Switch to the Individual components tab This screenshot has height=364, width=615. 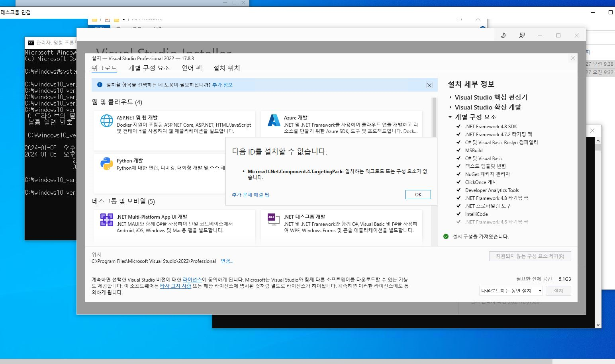[x=149, y=68]
